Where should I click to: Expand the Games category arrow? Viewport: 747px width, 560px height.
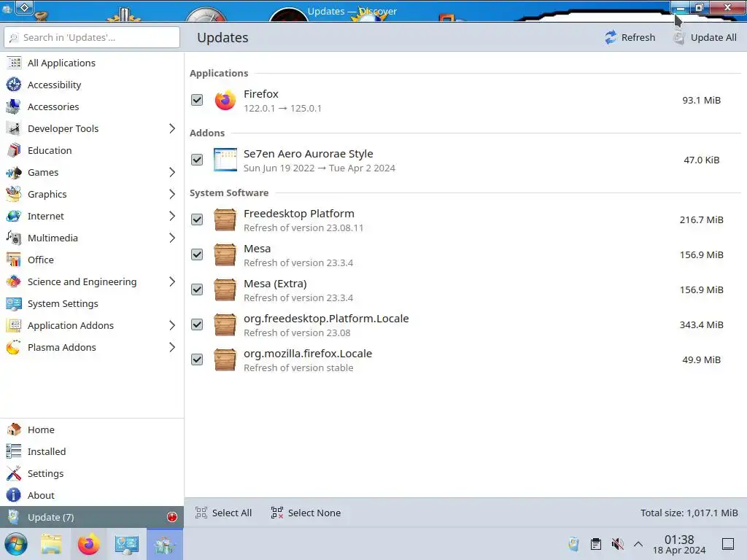172,172
